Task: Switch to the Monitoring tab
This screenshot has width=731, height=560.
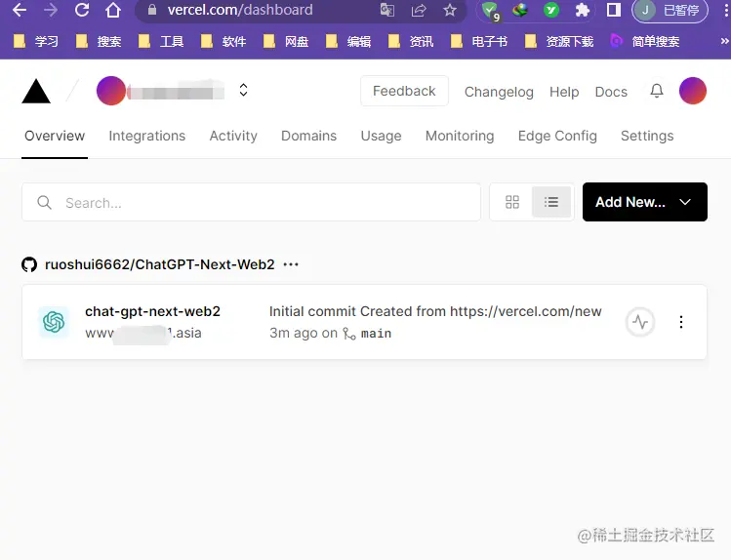Action: (x=460, y=136)
